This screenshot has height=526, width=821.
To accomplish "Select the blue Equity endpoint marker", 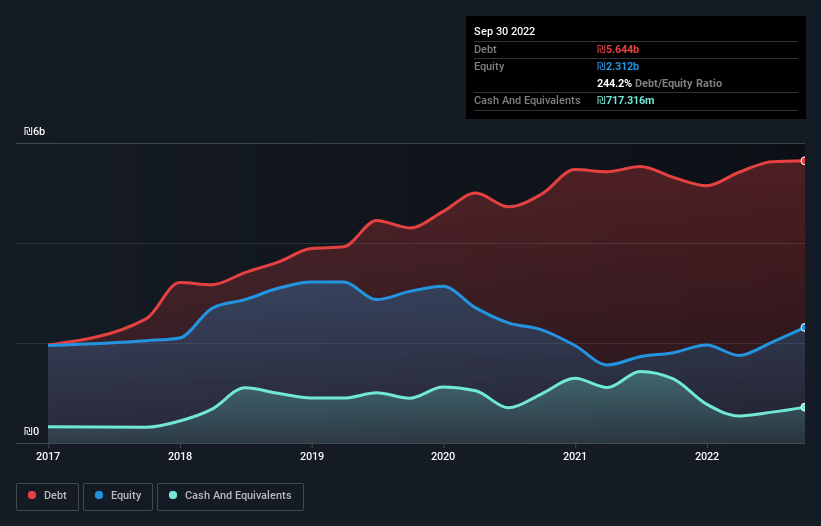I will click(x=804, y=328).
